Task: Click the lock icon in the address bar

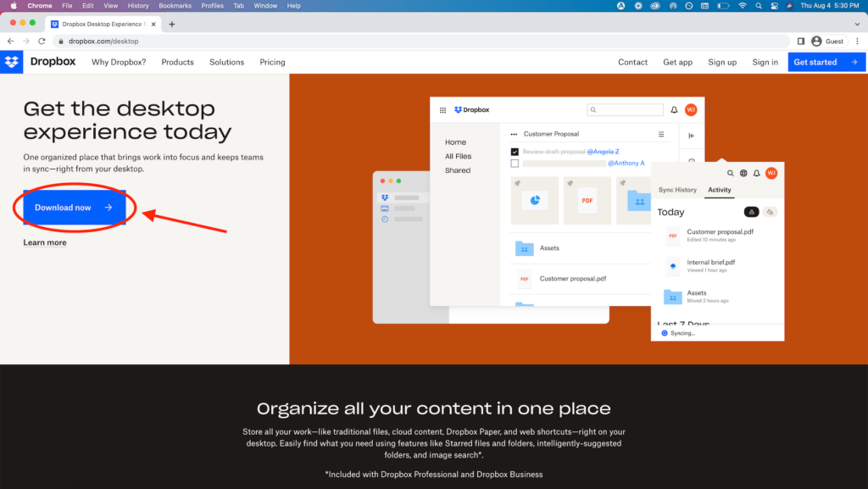Action: tap(61, 42)
